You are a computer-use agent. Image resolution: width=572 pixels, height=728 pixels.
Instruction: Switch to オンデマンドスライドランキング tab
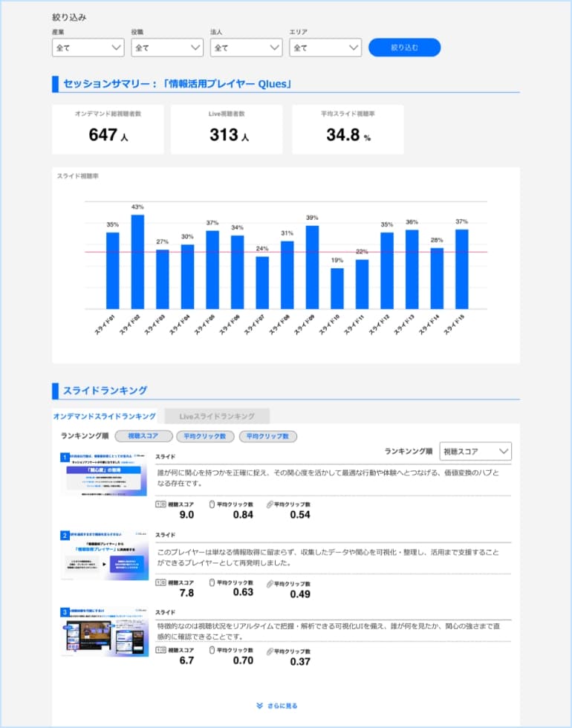105,416
